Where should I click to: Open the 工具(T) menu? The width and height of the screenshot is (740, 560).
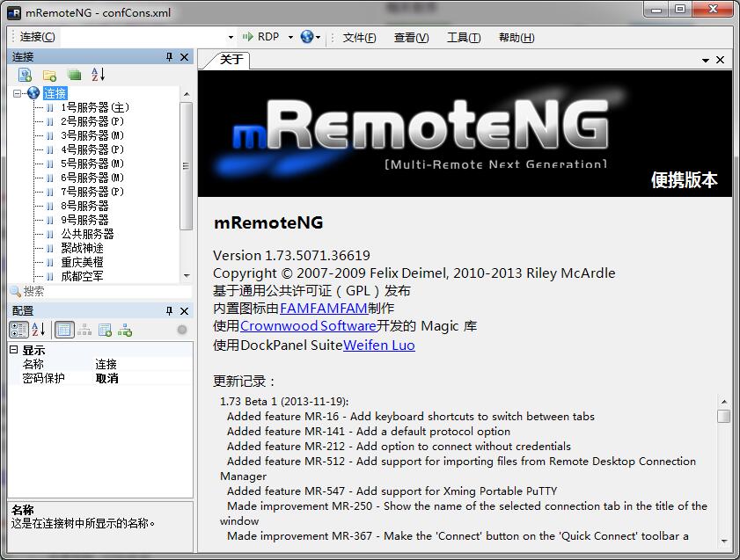click(464, 37)
